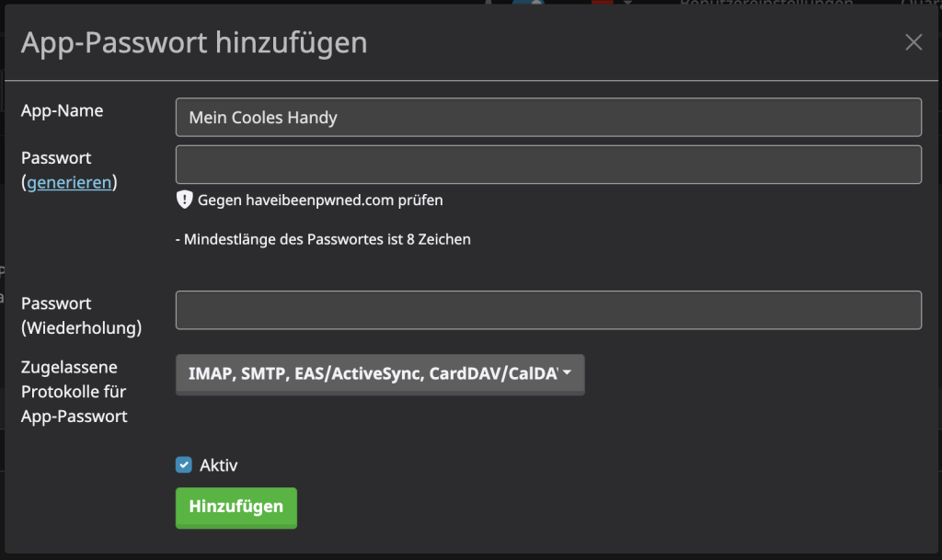
Task: Close the App-Passwort dialog with X
Action: (913, 42)
